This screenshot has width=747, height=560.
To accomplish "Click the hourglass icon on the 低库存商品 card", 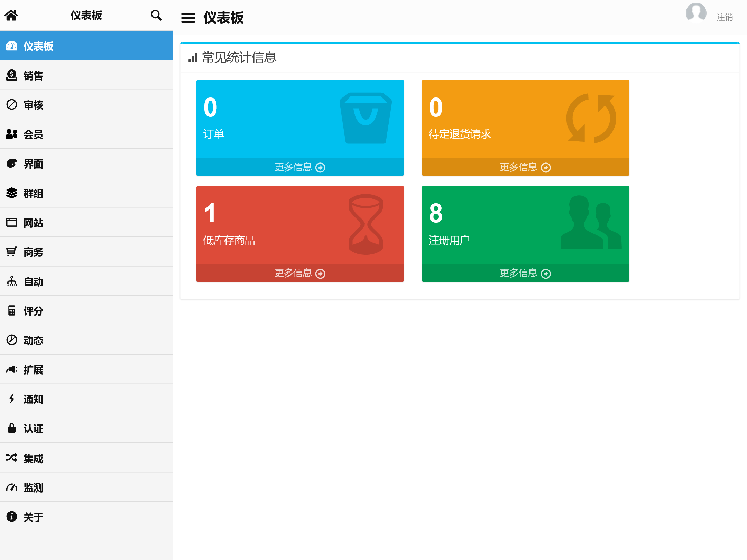I will (x=366, y=224).
